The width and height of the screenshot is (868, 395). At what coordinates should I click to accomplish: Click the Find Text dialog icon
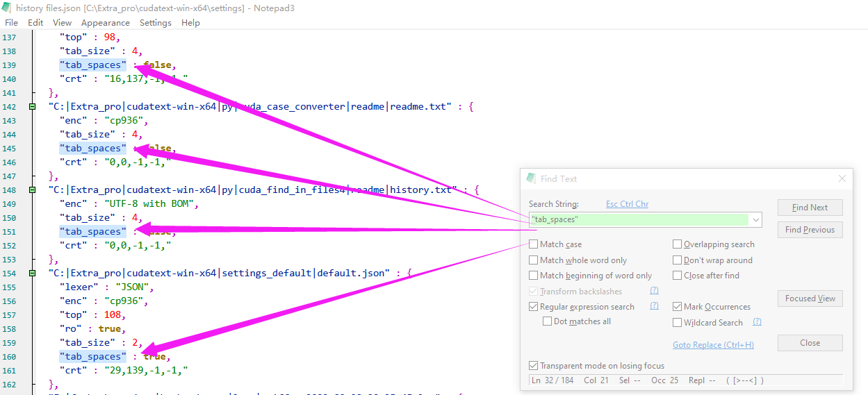pos(532,178)
